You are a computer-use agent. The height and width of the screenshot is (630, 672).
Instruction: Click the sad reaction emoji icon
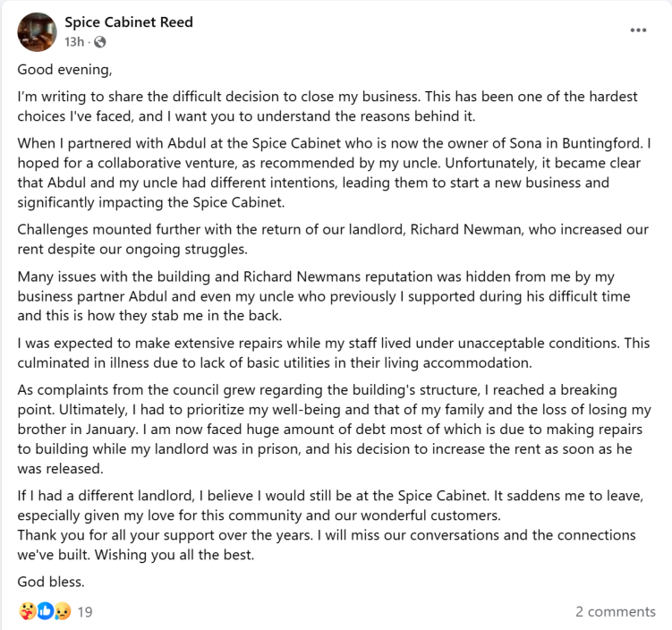pos(63,610)
